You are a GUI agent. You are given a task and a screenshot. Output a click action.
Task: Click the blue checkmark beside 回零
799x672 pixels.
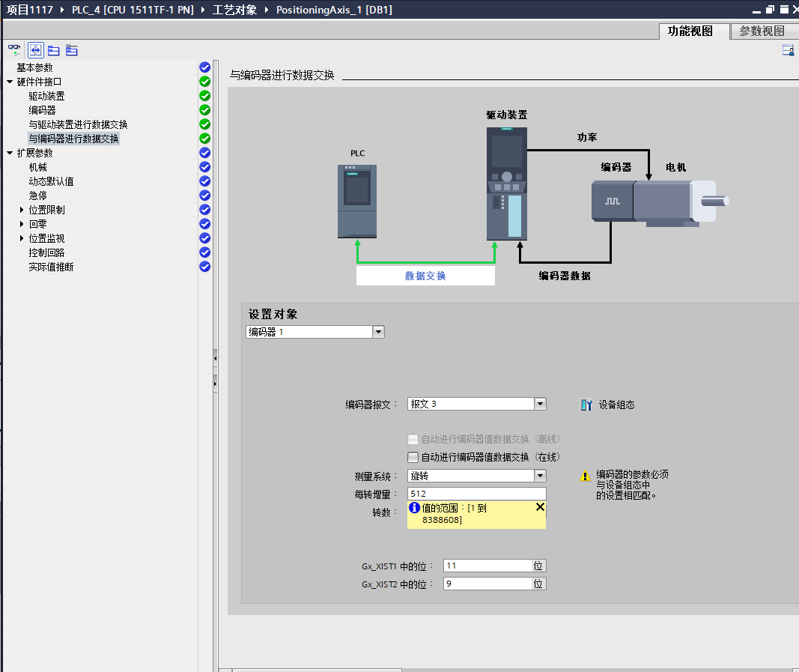point(205,224)
